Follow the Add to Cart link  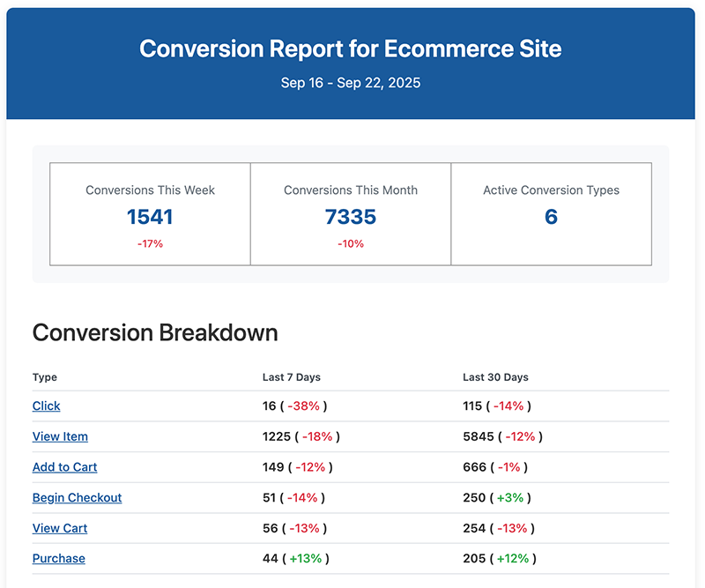(64, 467)
